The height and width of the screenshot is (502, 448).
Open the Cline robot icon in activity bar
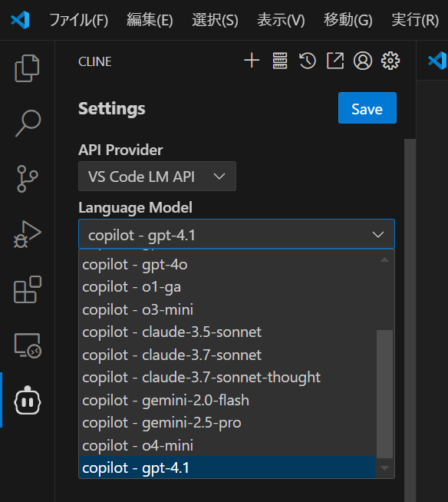[27, 400]
